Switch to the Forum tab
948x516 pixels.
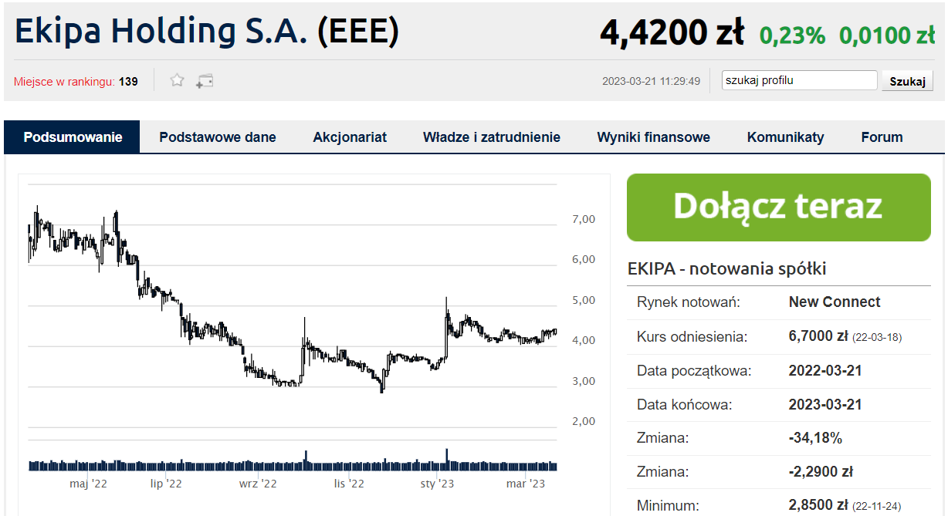881,137
